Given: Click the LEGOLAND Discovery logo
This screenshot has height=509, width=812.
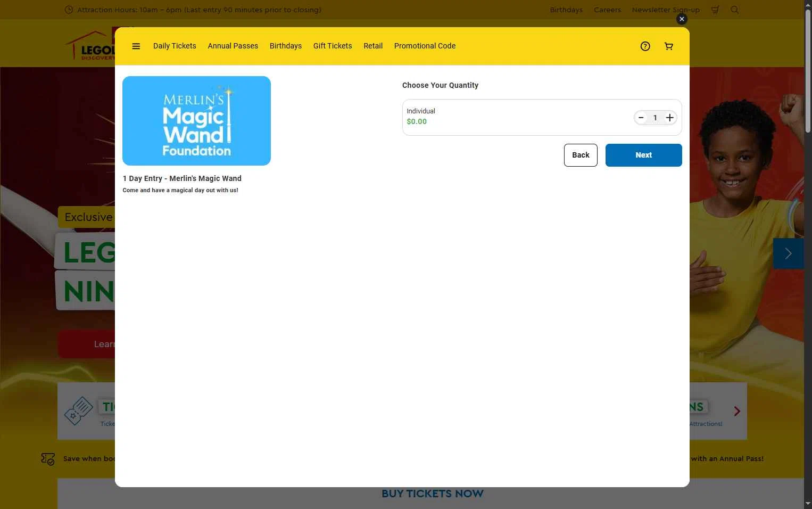Looking at the screenshot, I should [x=89, y=45].
